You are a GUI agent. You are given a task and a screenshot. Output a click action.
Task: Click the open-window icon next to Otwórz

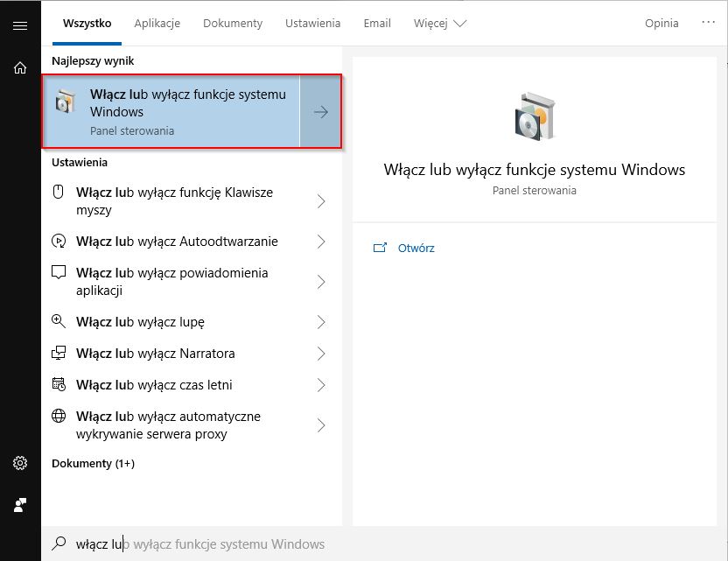click(x=380, y=248)
